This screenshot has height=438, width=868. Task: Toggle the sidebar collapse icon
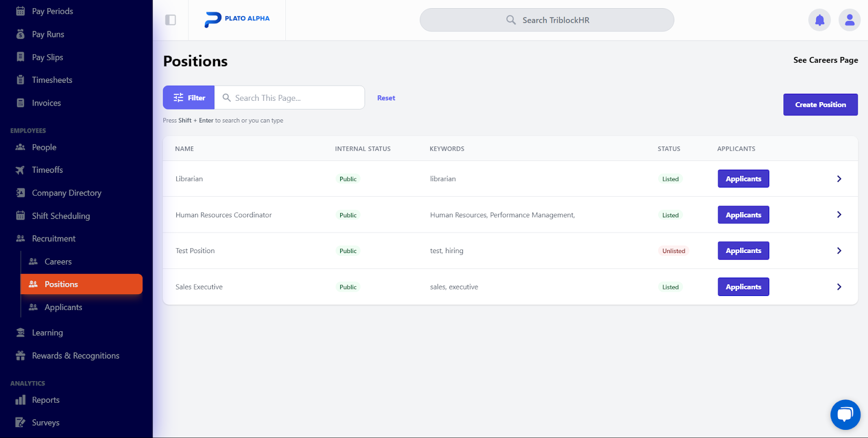[170, 20]
